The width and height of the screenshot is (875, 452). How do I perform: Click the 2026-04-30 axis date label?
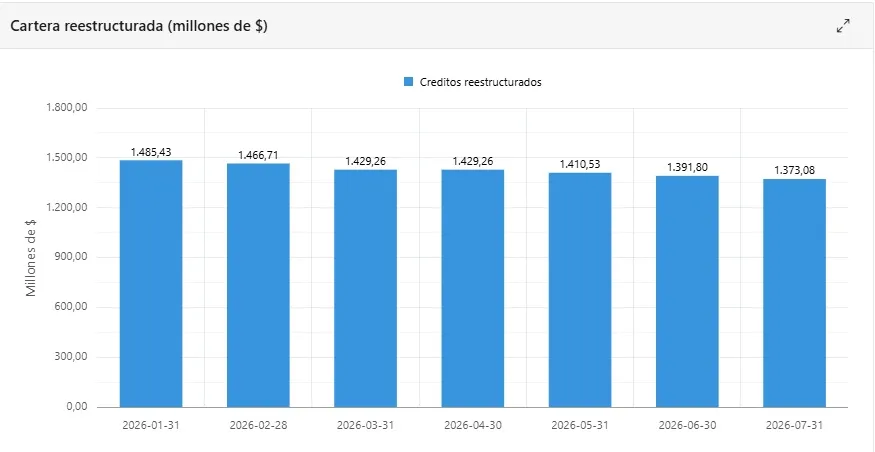pyautogui.click(x=473, y=425)
